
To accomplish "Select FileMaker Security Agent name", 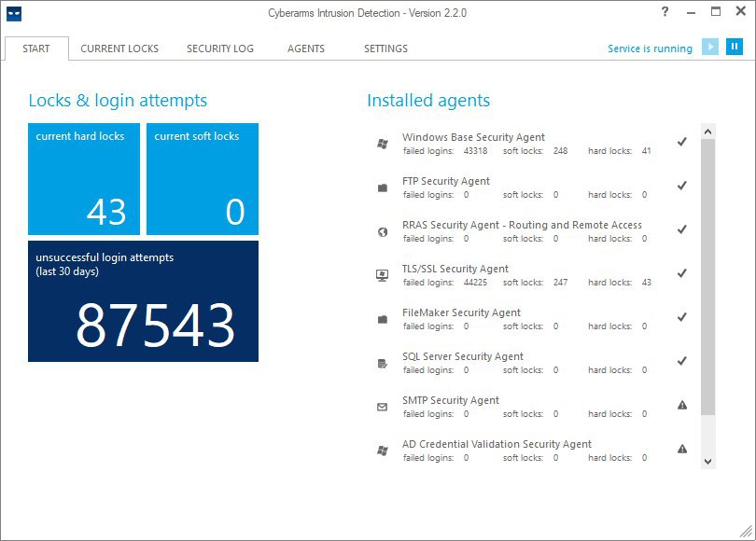I will [x=461, y=312].
